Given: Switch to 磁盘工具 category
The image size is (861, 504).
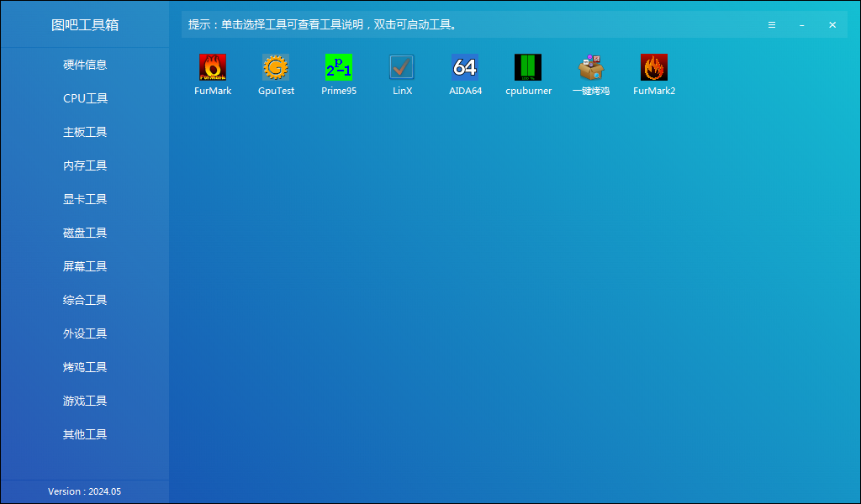Looking at the screenshot, I should pos(85,233).
